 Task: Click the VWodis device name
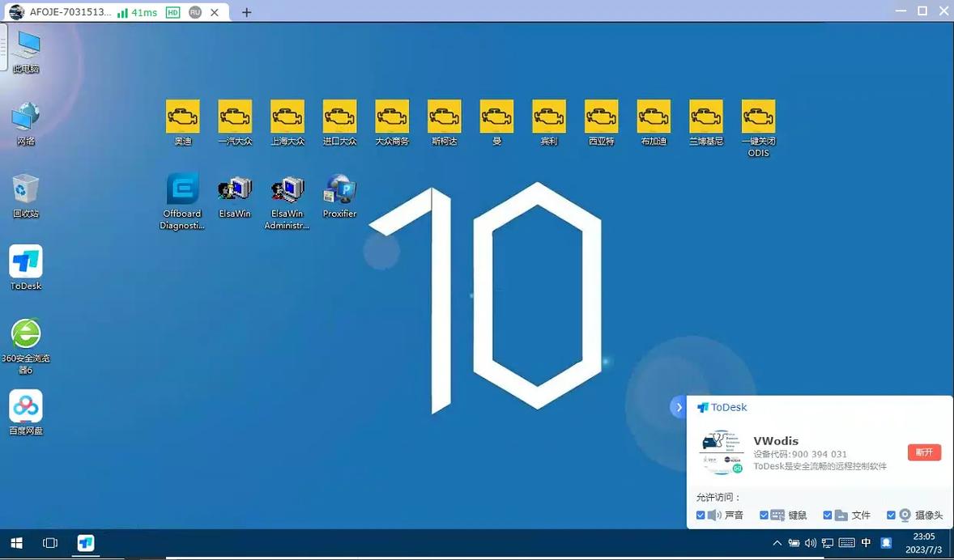point(776,441)
